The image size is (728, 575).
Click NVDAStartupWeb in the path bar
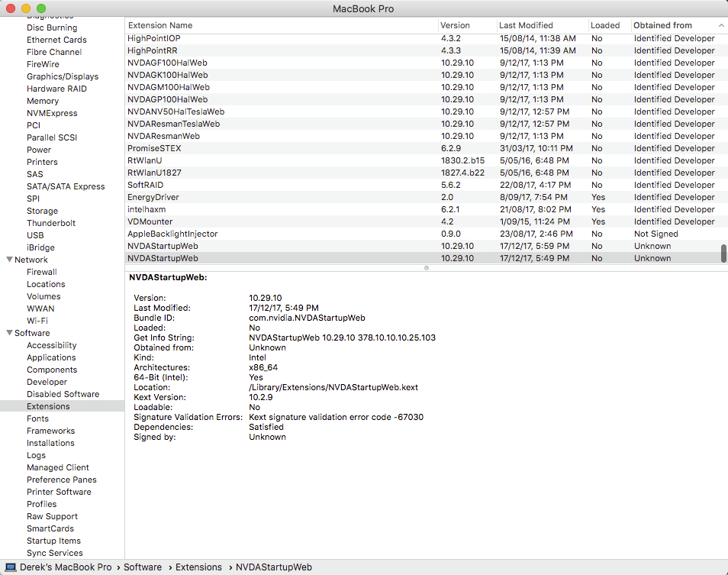(273, 567)
